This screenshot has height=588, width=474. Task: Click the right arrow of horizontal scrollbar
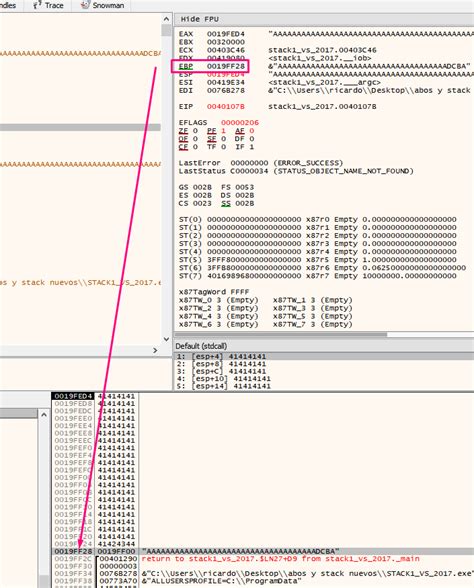tap(155, 350)
